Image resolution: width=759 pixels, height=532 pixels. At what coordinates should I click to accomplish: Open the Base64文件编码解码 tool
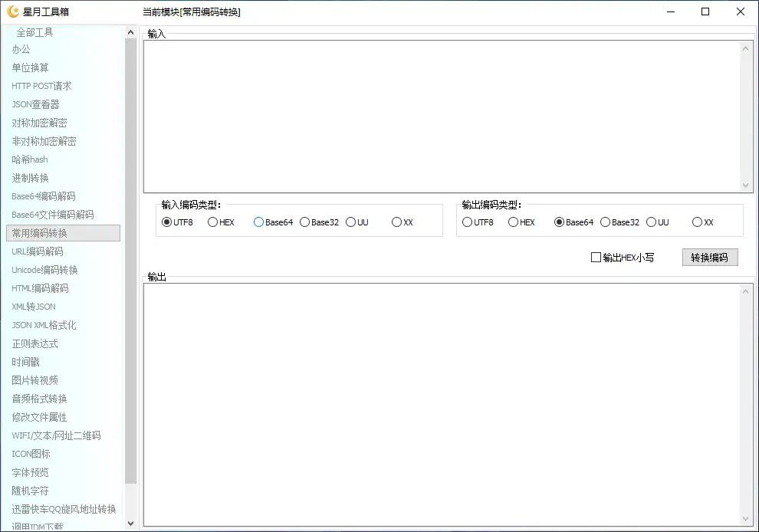(53, 215)
